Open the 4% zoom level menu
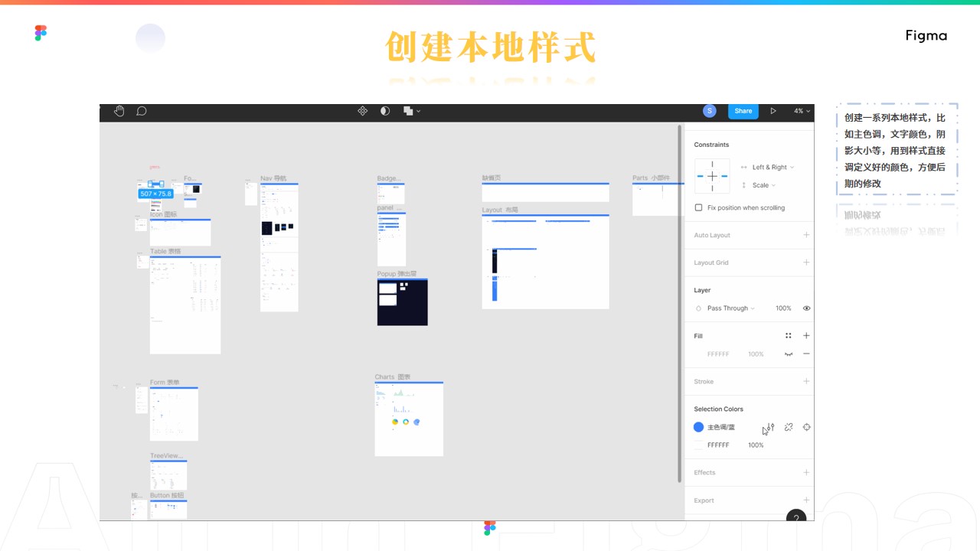Screen dimensions: 980x551 tap(802, 111)
